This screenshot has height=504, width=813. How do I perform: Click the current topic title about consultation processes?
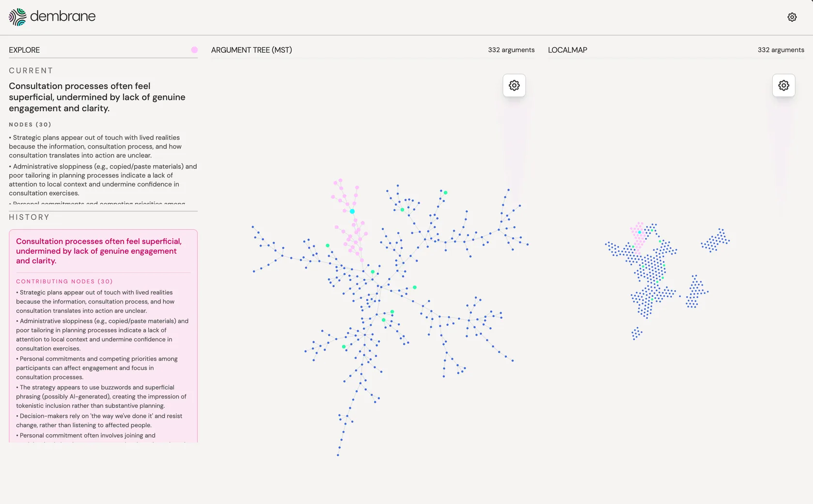point(97,97)
